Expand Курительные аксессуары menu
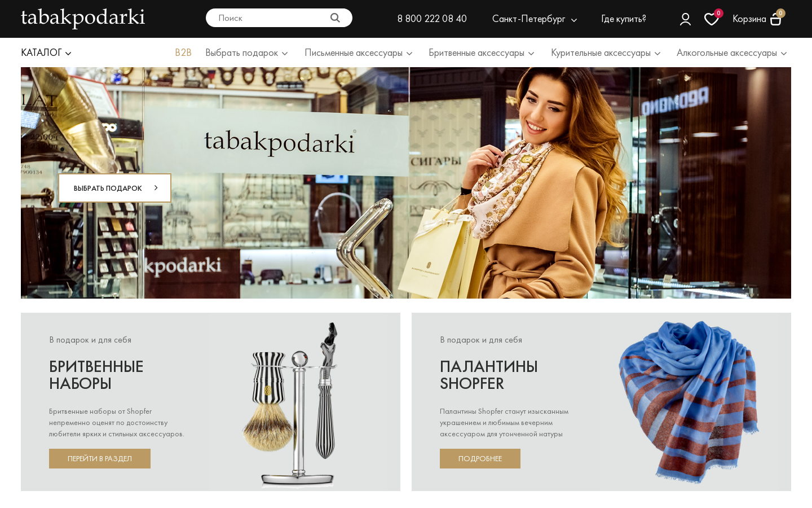 point(606,53)
